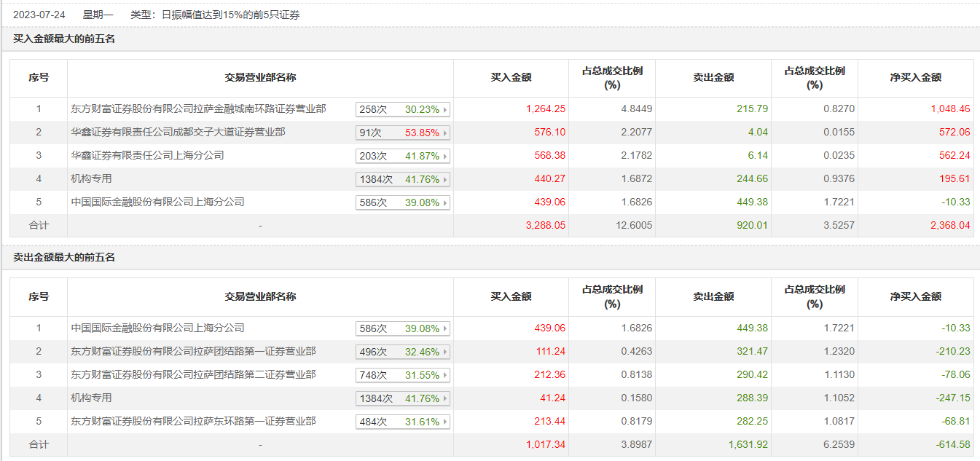Click 中国国际金融上海分公司 in the top-sellers table
The image size is (980, 461).
coord(157,328)
